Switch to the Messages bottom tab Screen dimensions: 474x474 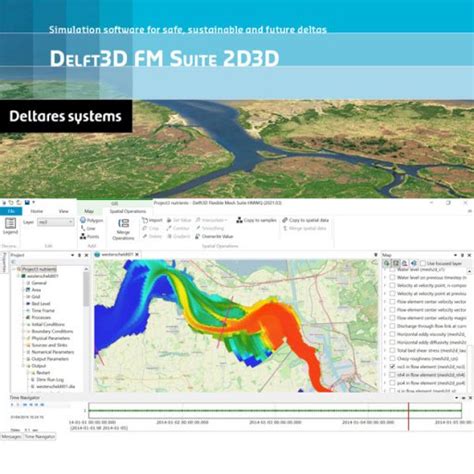click(11, 436)
